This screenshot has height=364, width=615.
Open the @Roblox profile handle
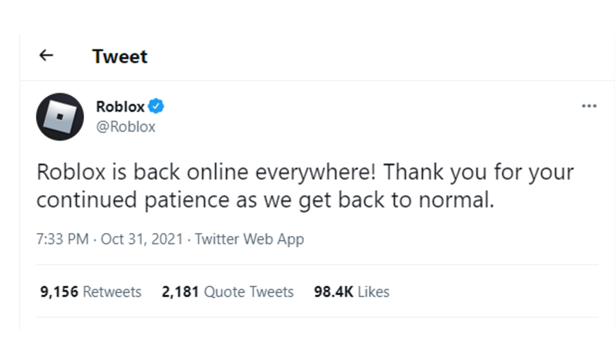click(125, 126)
